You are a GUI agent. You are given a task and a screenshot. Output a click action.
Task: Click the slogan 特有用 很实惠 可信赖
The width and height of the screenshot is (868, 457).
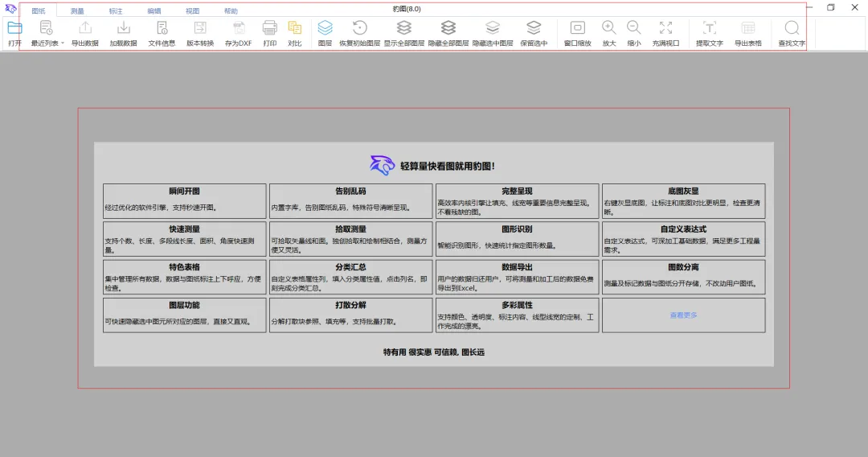pos(420,352)
